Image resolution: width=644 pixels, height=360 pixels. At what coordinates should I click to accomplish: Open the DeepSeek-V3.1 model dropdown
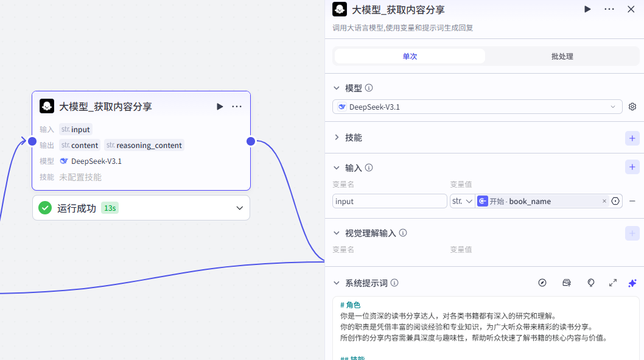tap(477, 107)
